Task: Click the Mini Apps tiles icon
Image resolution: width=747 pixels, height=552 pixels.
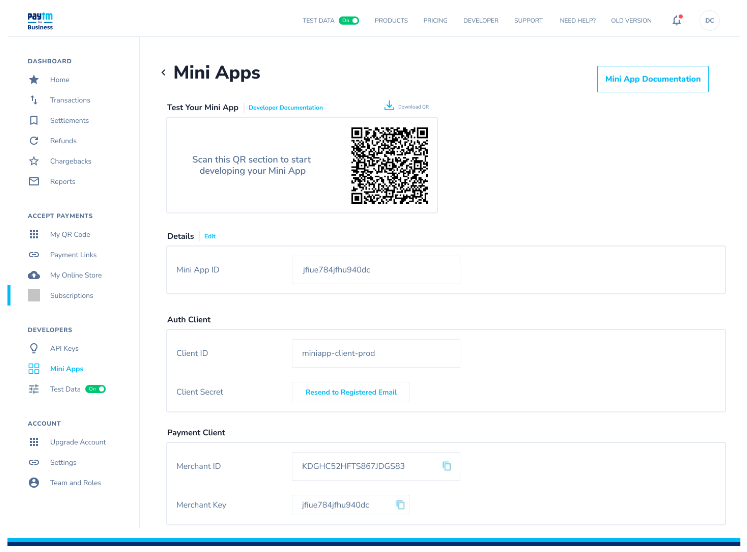Action: tap(34, 369)
